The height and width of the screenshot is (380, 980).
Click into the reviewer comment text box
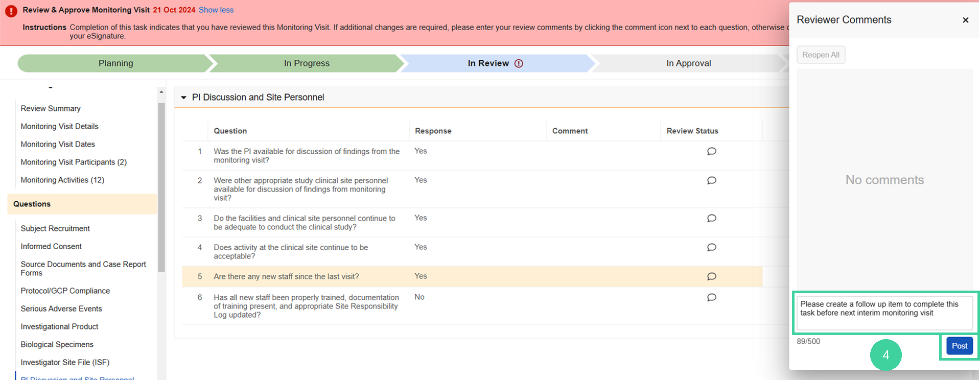tap(884, 313)
